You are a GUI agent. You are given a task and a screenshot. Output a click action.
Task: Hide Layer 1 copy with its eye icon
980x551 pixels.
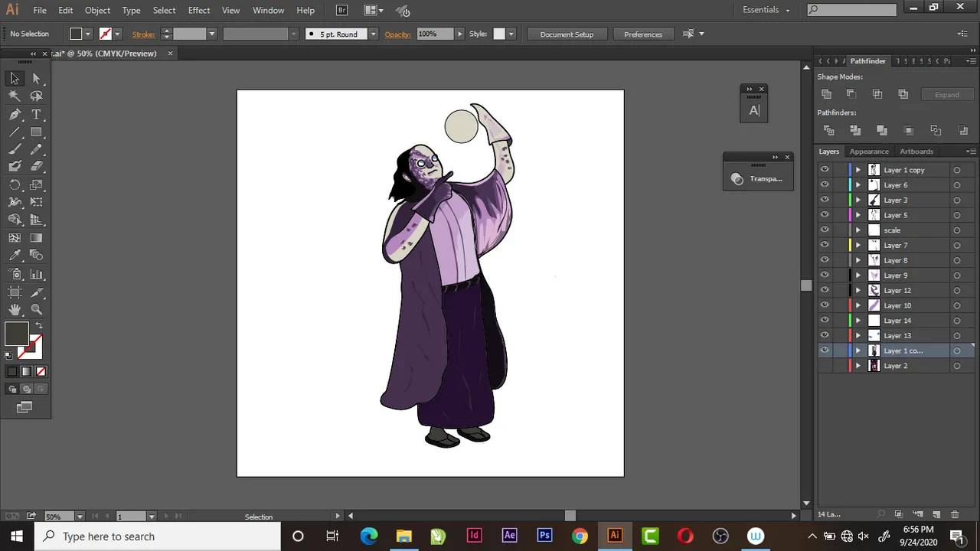(x=825, y=170)
